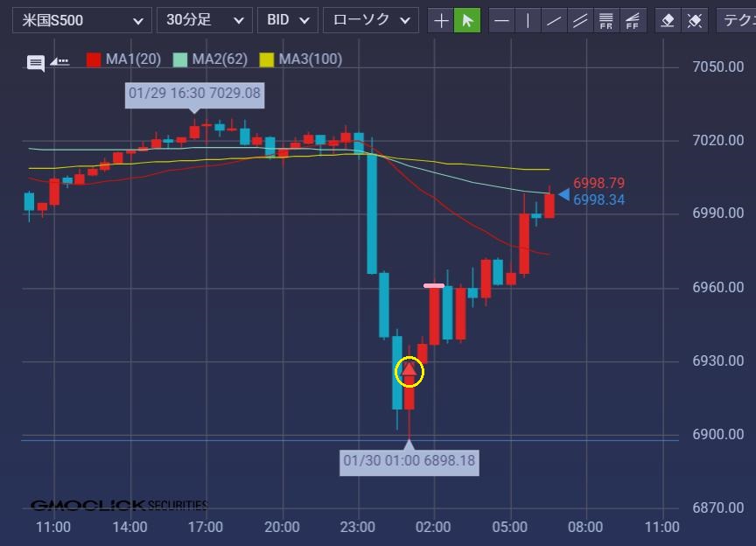Viewport: 756px width, 546px height.
Task: Select the crosshair cursor tool
Action: click(x=441, y=20)
